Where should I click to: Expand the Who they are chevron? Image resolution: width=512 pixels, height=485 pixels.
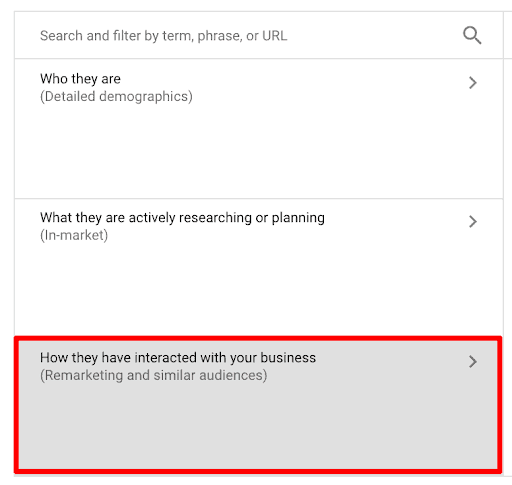472,83
